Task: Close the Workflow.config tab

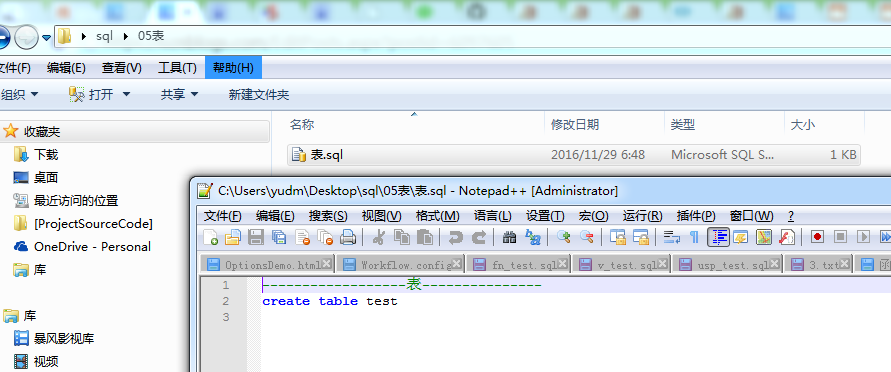Action: pyautogui.click(x=457, y=264)
